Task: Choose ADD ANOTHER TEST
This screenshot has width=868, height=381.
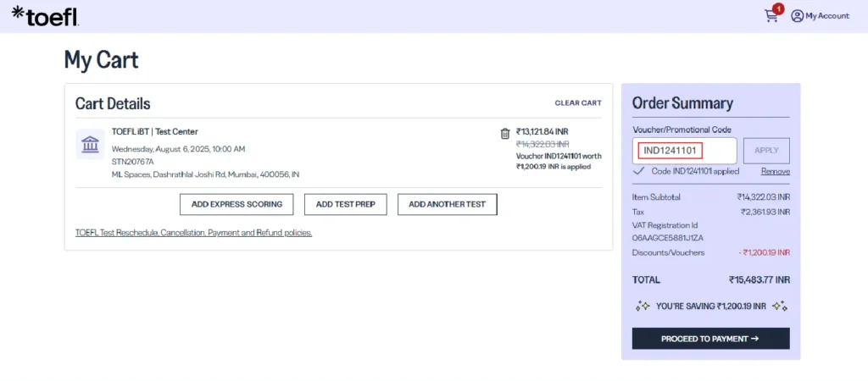Action: (x=447, y=204)
